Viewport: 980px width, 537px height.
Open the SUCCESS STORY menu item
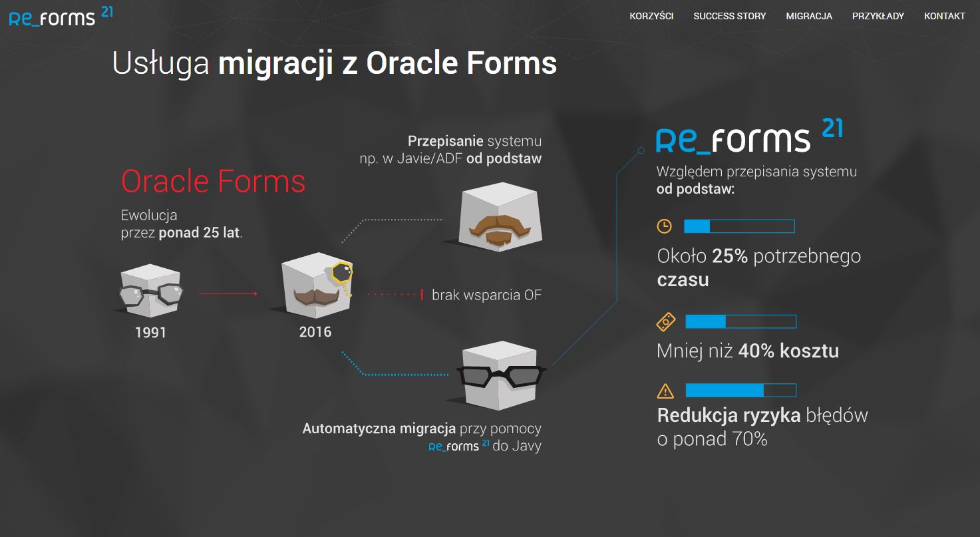pos(729,16)
